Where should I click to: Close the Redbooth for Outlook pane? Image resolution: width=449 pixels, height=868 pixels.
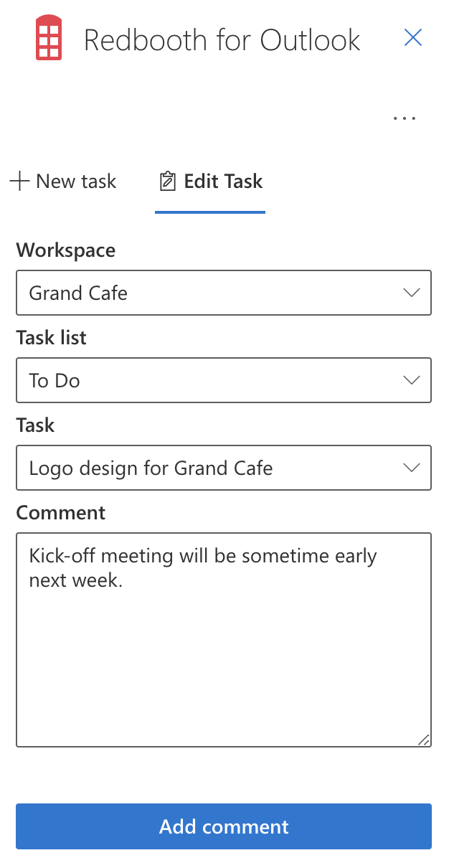coord(412,38)
